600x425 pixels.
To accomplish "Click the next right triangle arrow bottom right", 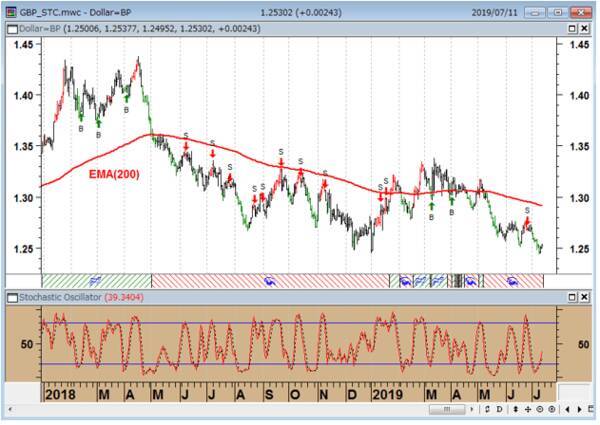I will click(x=581, y=409).
